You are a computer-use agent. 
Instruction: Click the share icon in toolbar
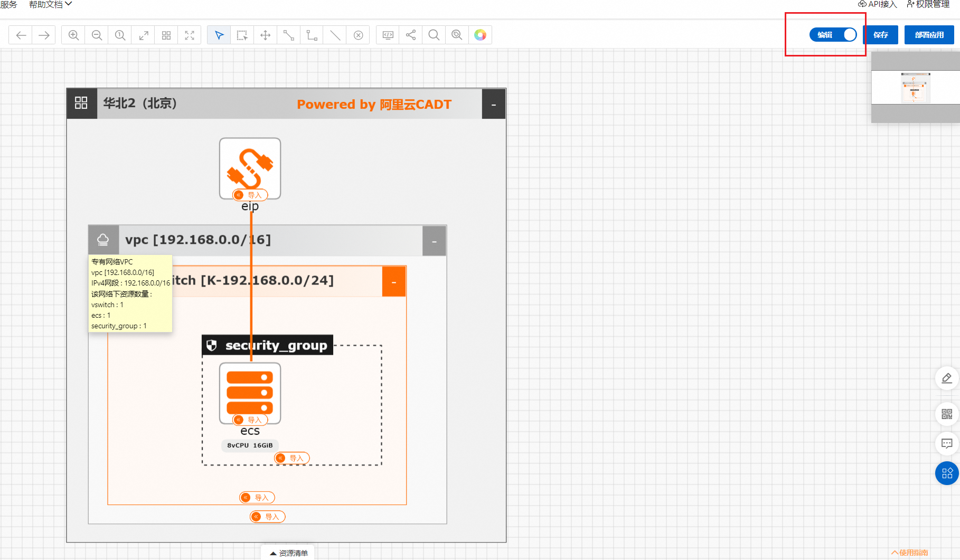411,35
